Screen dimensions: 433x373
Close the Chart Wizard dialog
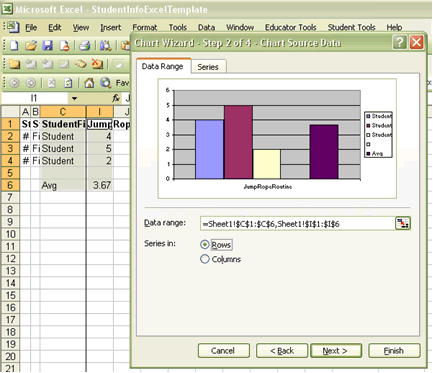point(416,42)
